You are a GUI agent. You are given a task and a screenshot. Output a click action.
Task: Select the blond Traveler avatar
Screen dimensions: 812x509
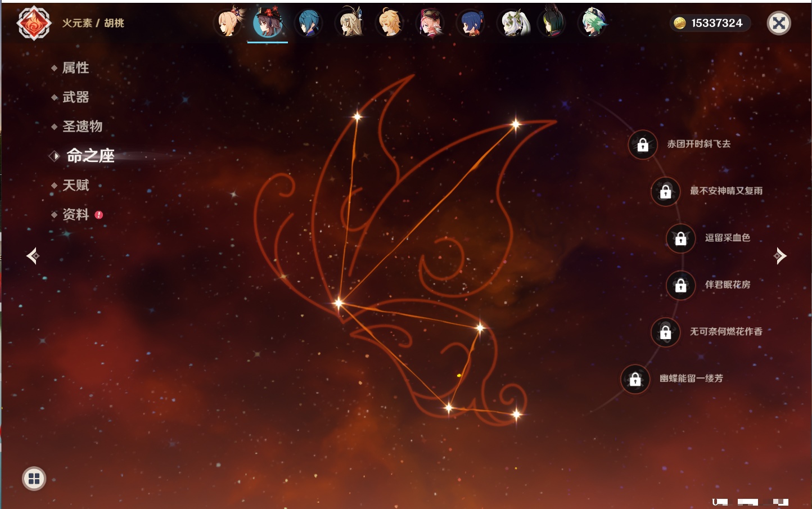click(390, 24)
